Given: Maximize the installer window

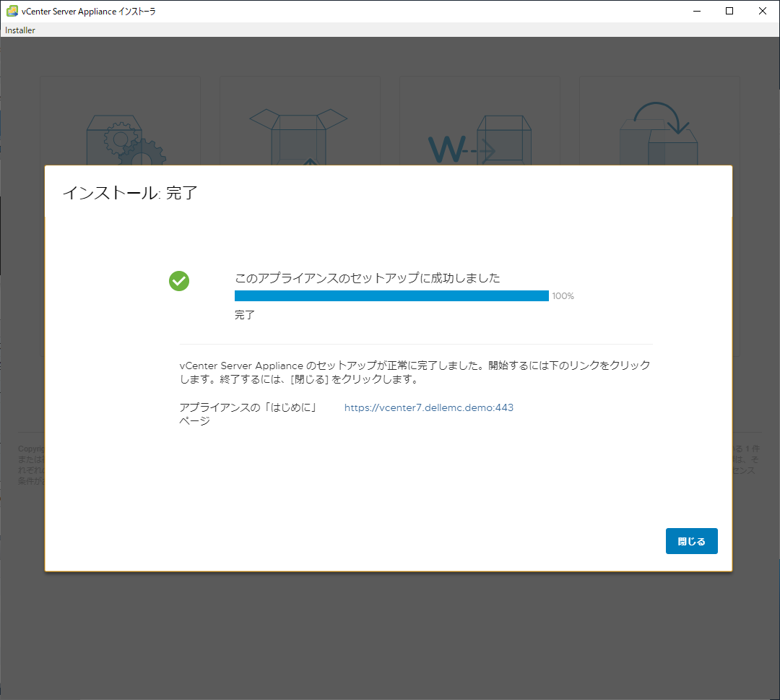Looking at the screenshot, I should point(729,11).
